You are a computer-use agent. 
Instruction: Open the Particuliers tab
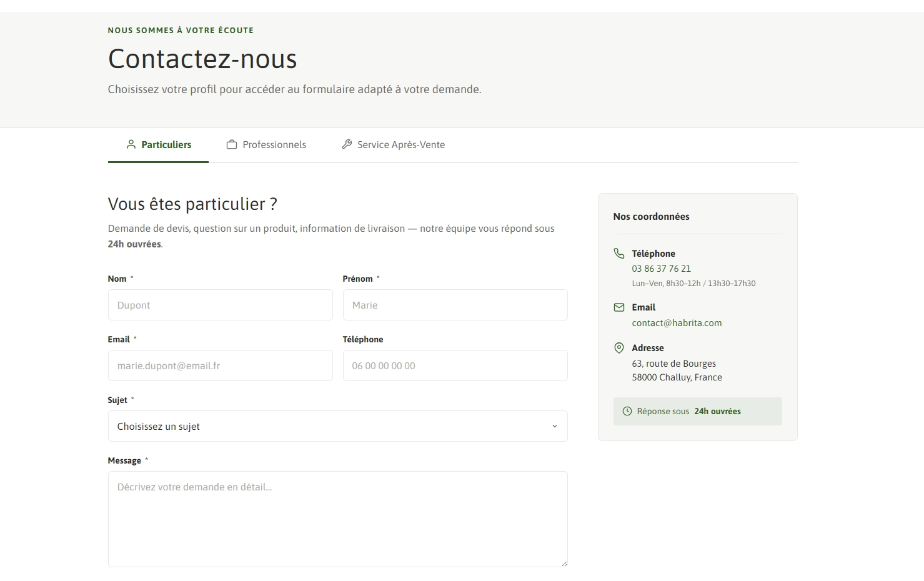pyautogui.click(x=158, y=145)
